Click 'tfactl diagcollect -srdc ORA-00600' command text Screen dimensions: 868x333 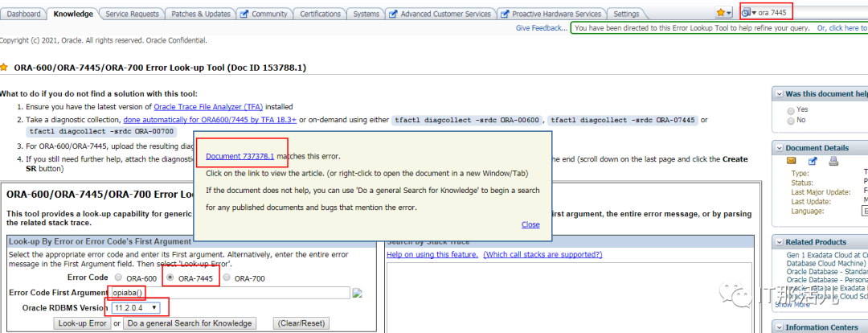(x=465, y=120)
